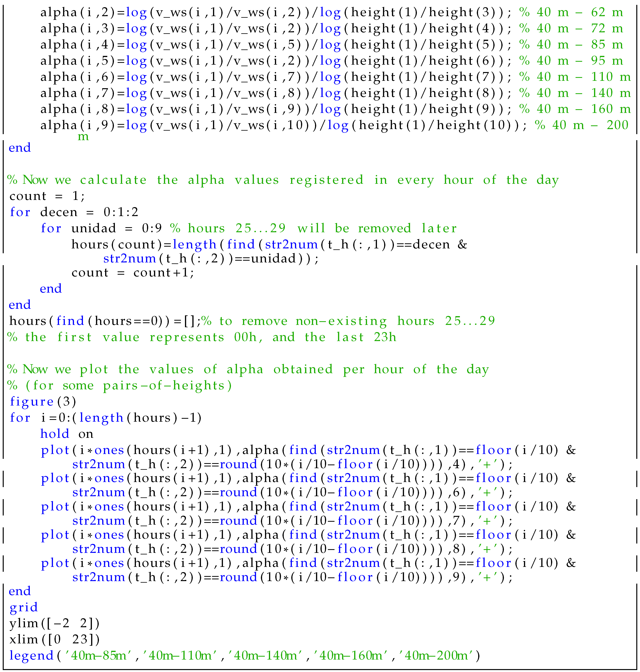
Task: Click comment 'hours 25...29 will be removed later'
Action: pyautogui.click(x=313, y=228)
